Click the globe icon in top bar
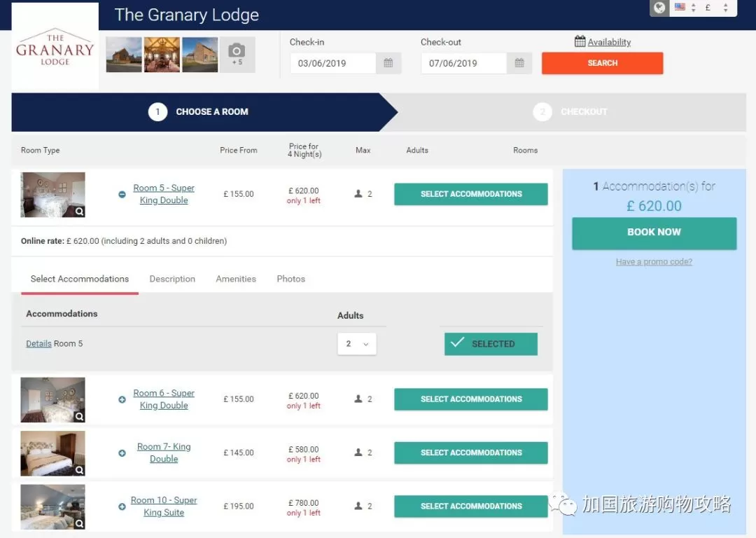Image resolution: width=756 pixels, height=538 pixels. click(659, 8)
